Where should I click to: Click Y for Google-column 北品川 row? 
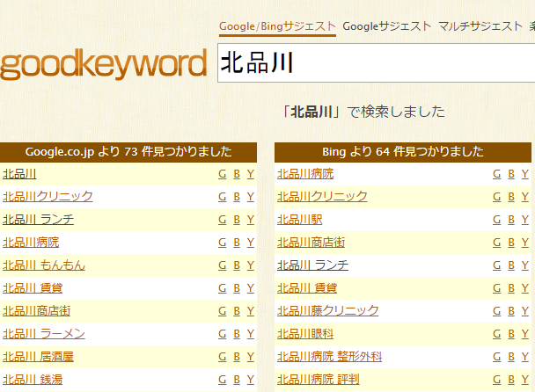click(251, 174)
